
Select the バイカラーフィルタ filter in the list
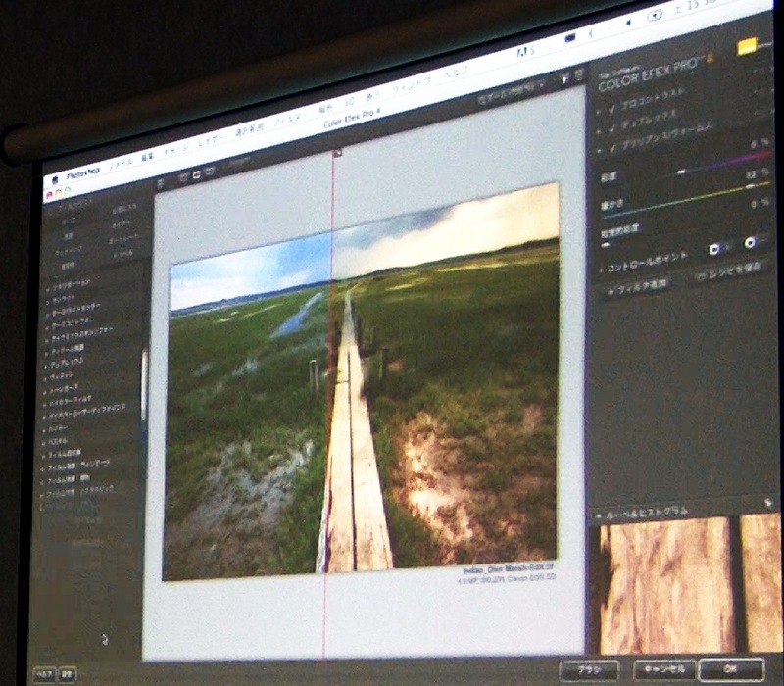click(70, 401)
